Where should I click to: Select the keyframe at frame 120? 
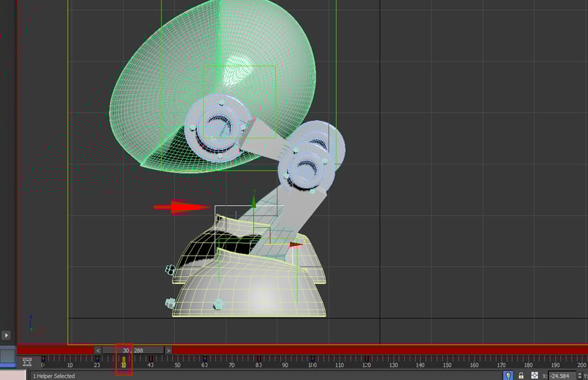tap(367, 359)
